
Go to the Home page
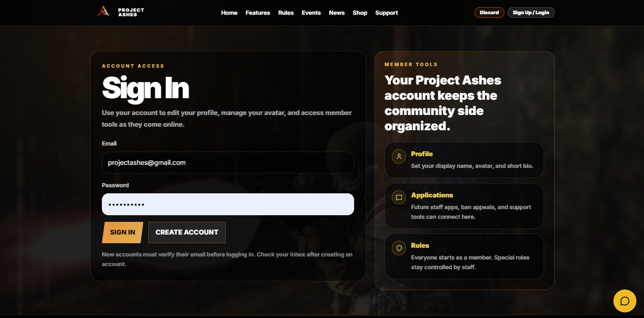pos(229,13)
